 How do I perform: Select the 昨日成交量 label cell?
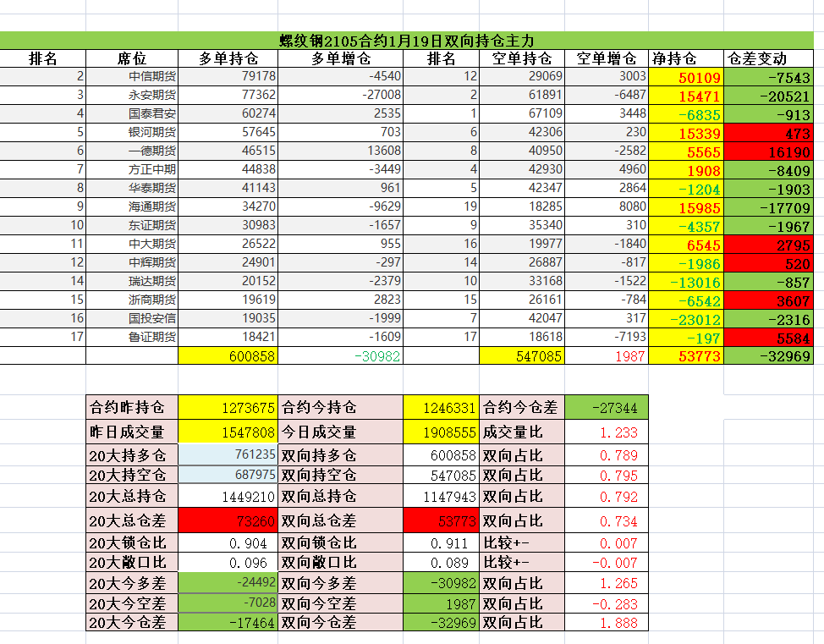coord(132,432)
